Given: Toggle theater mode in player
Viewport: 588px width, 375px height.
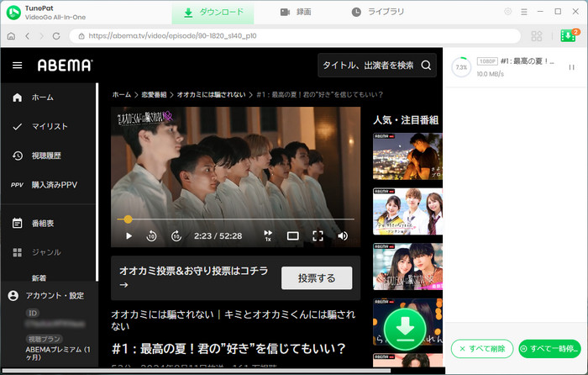Looking at the screenshot, I should (293, 236).
